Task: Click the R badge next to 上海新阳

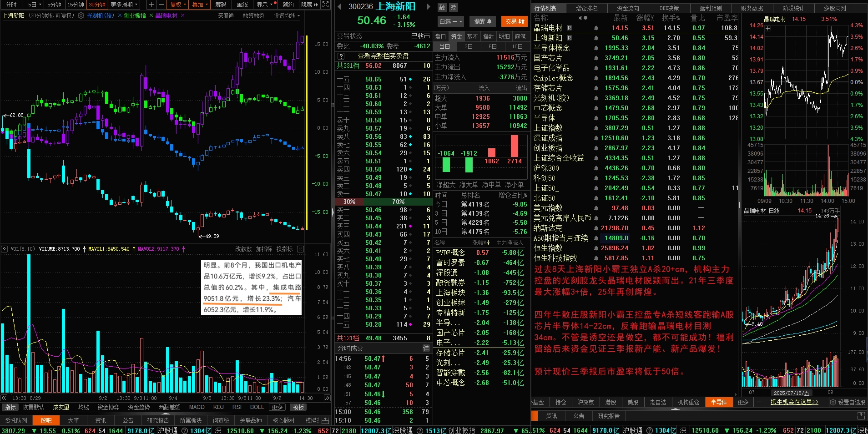Action: (x=569, y=38)
